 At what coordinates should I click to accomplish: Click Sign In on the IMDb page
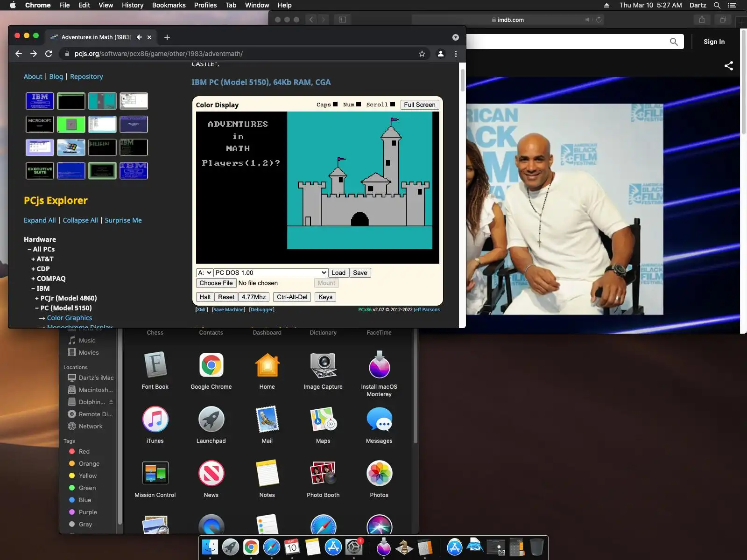[714, 42]
